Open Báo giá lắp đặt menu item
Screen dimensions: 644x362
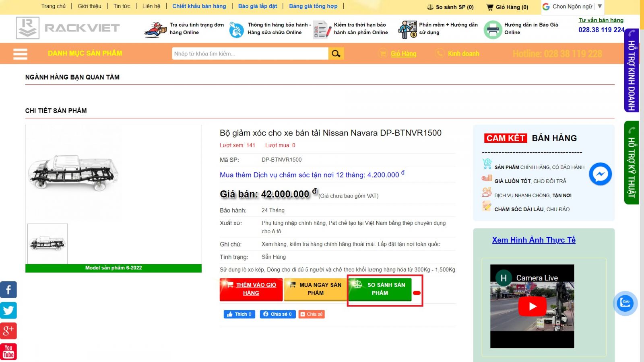(x=258, y=6)
